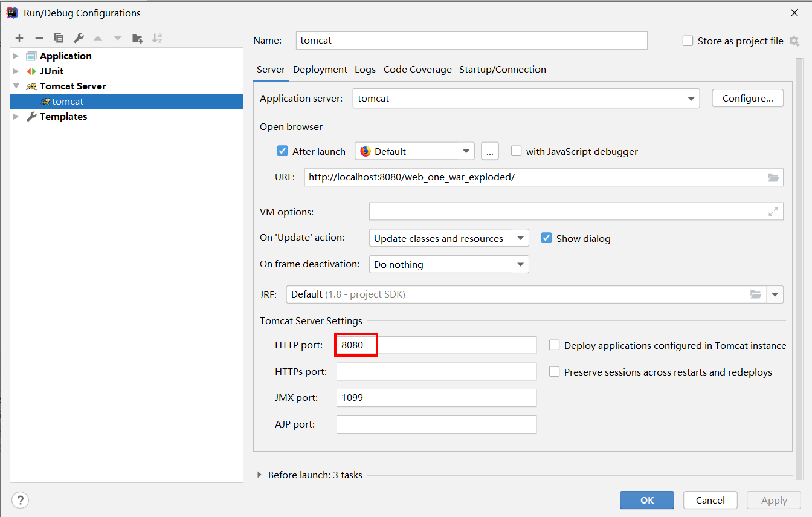812x517 pixels.
Task: Click the OK button
Action: tap(647, 500)
